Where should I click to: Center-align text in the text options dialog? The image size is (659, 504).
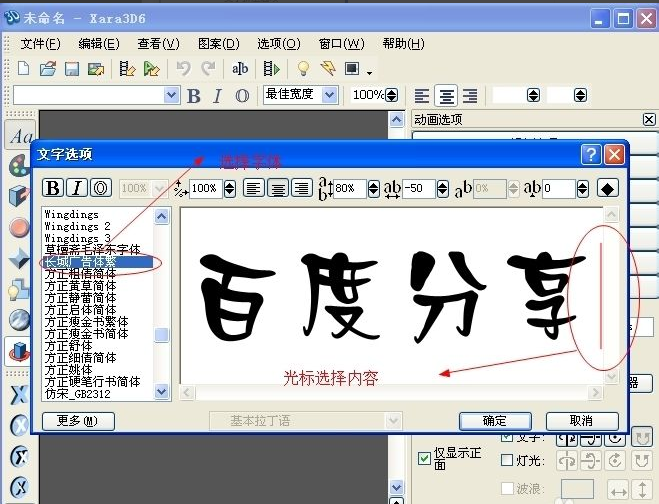(x=277, y=188)
